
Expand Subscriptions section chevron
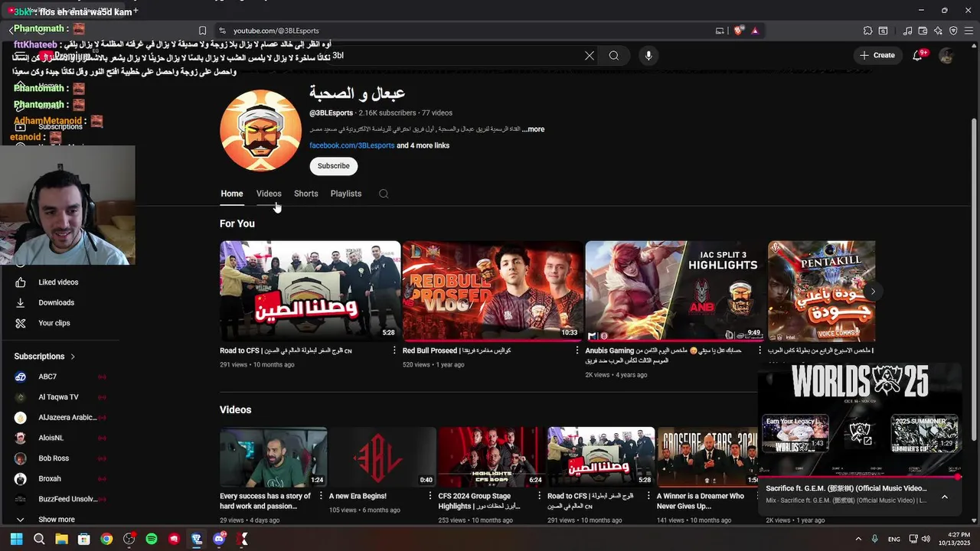point(73,357)
